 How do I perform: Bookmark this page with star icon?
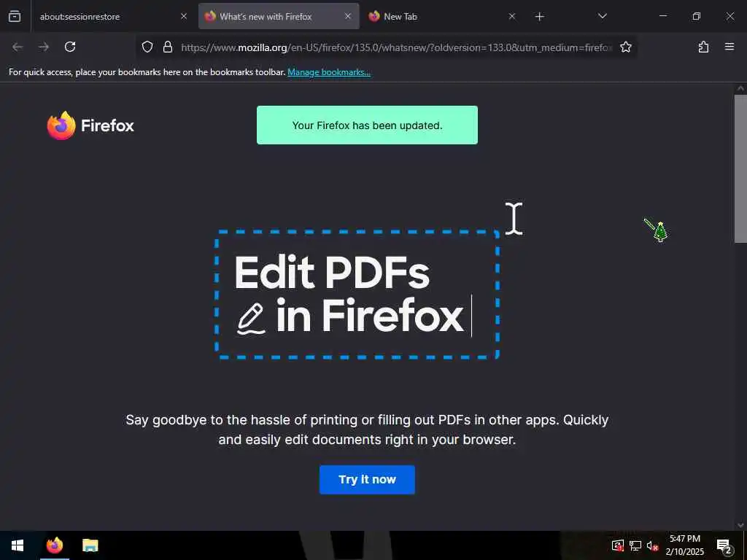tap(625, 47)
